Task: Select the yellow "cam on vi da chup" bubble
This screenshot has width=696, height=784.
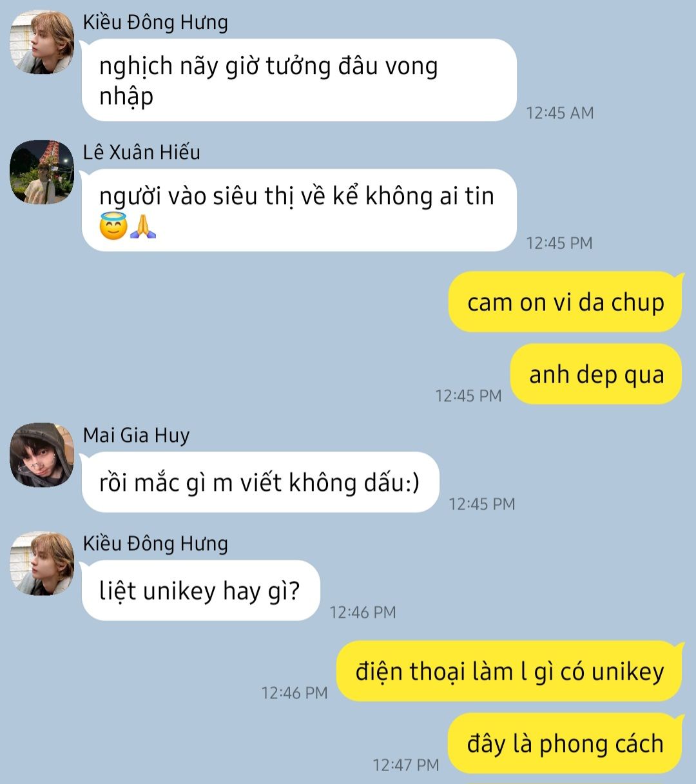Action: click(565, 302)
